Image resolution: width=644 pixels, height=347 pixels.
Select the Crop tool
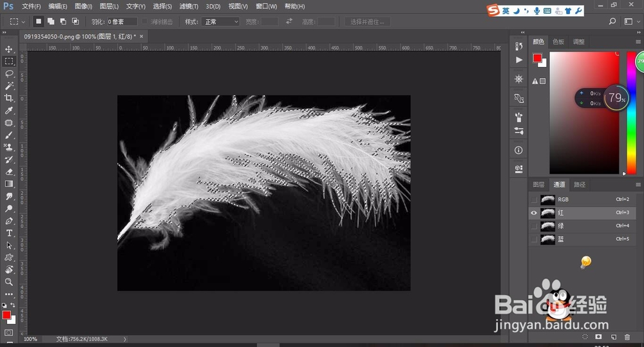point(8,98)
